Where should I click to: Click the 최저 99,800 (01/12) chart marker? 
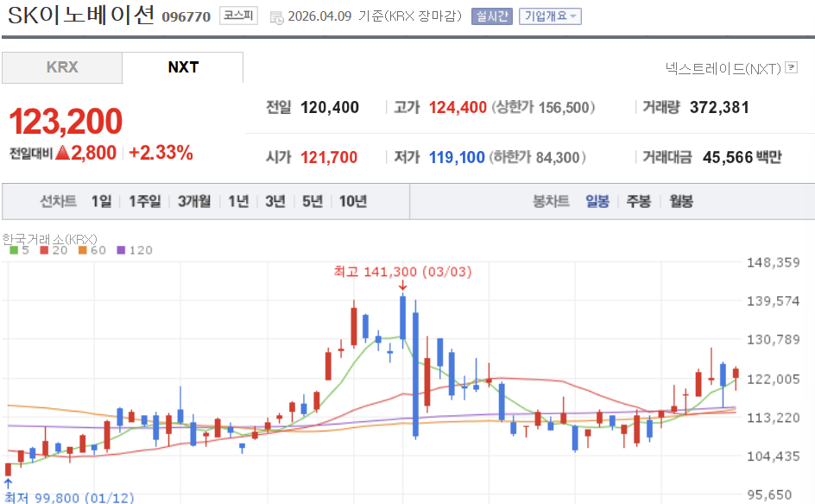pos(69,498)
